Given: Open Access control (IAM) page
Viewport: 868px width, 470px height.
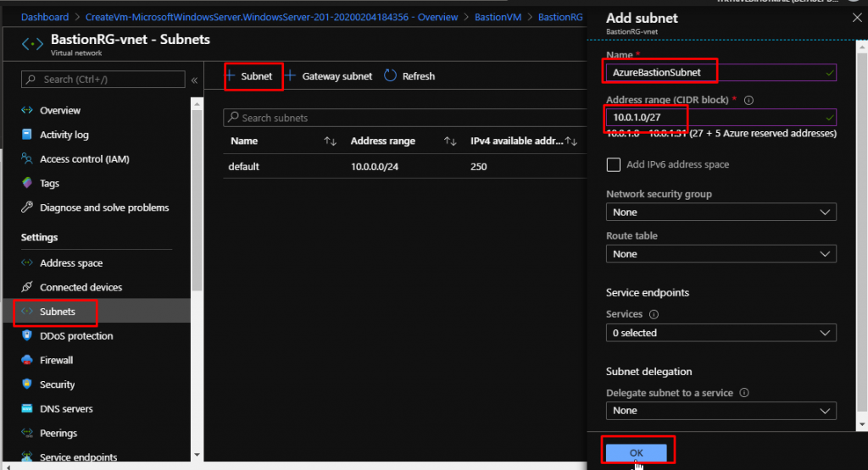Looking at the screenshot, I should (84, 158).
